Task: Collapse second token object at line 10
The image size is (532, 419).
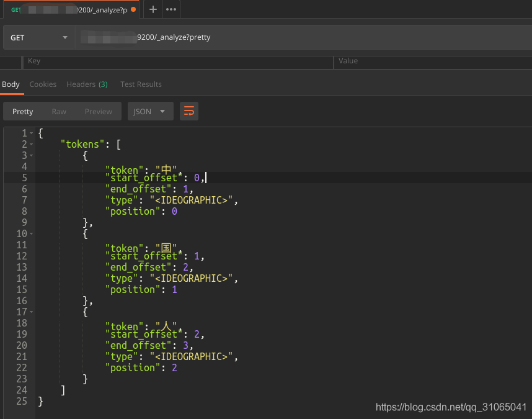Action: pos(31,233)
